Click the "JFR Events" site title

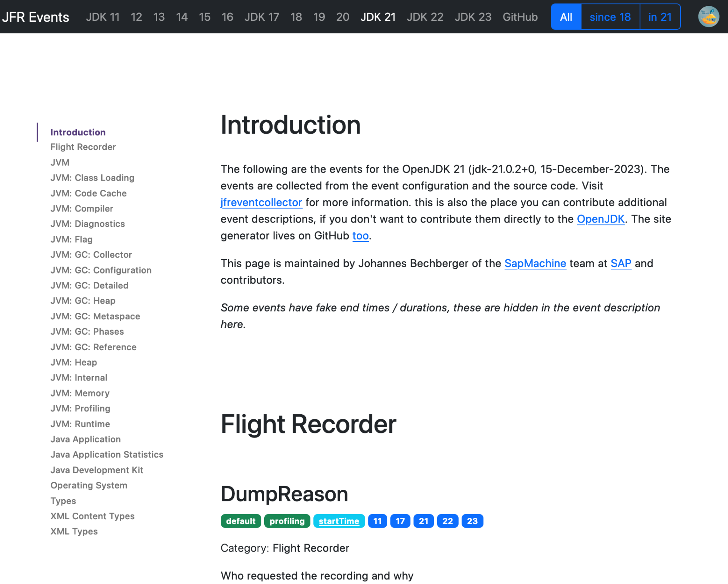[36, 17]
